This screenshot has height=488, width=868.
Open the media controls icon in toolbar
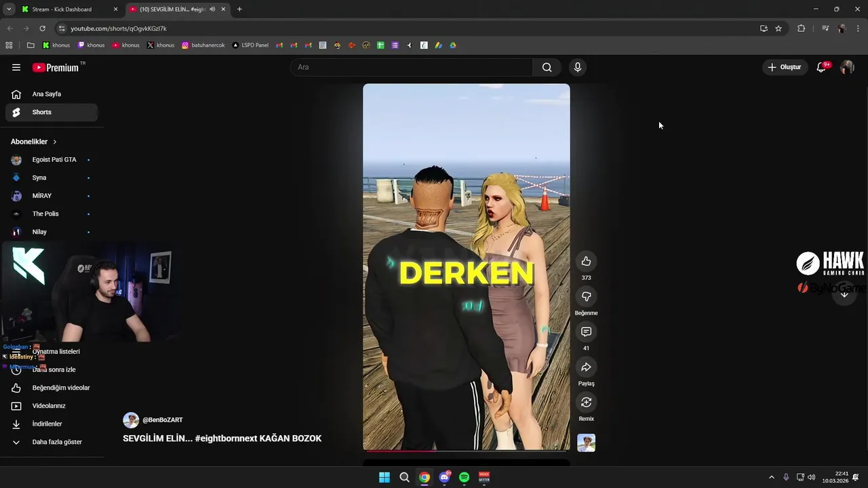[825, 28]
